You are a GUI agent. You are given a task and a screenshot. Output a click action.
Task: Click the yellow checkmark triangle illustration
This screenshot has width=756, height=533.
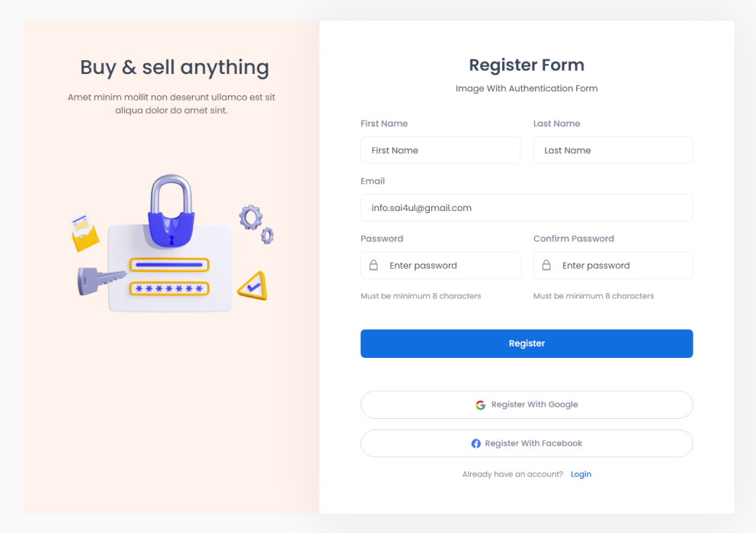pos(252,286)
